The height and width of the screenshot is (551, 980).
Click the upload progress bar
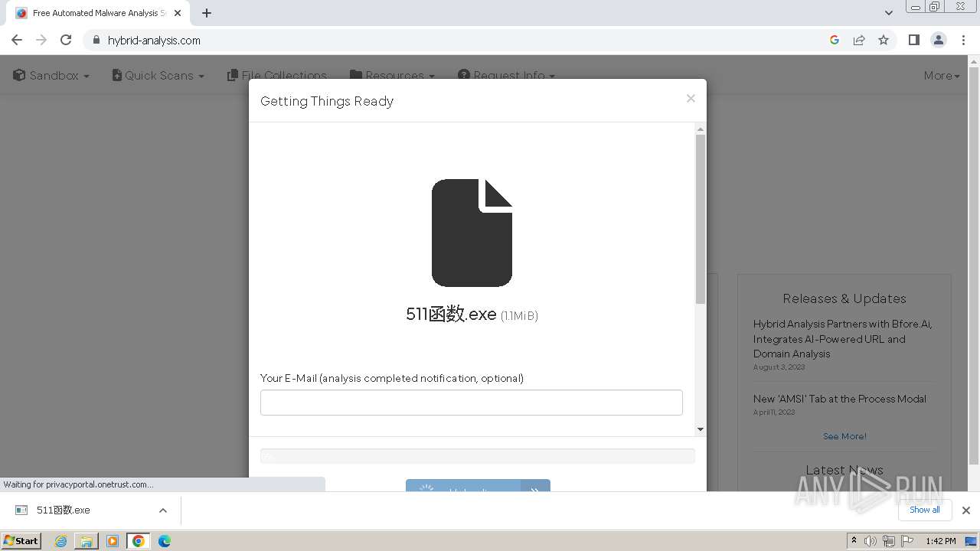(477, 456)
